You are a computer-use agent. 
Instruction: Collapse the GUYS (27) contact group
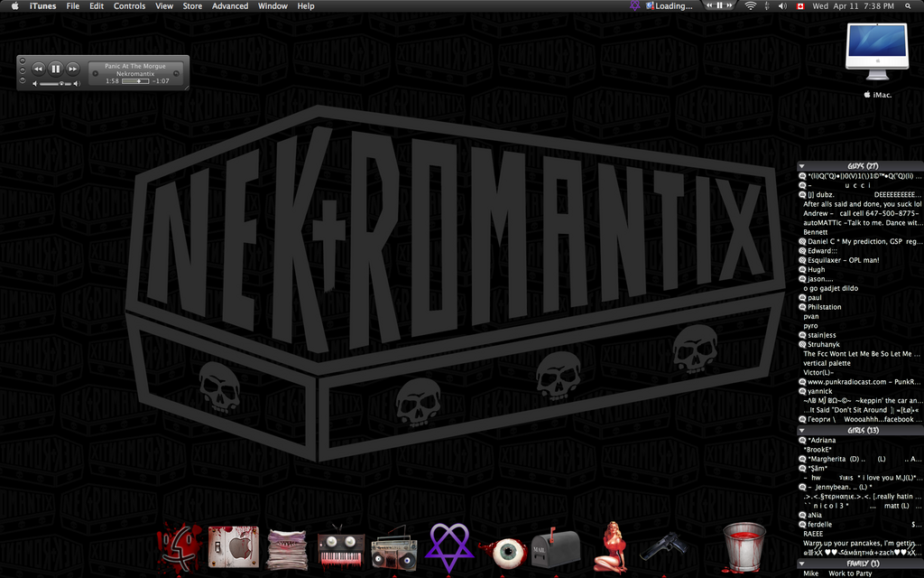pos(802,166)
